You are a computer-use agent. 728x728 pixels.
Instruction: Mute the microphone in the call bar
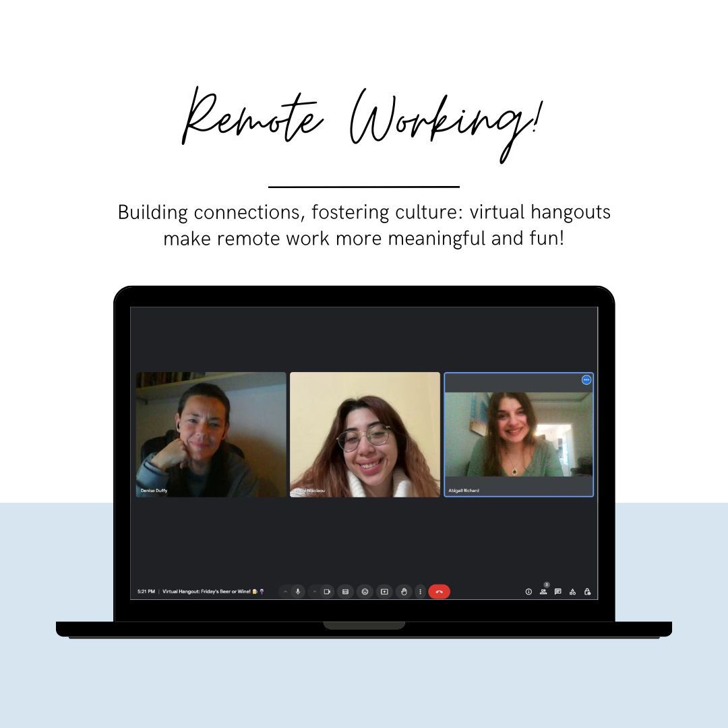[x=298, y=592]
